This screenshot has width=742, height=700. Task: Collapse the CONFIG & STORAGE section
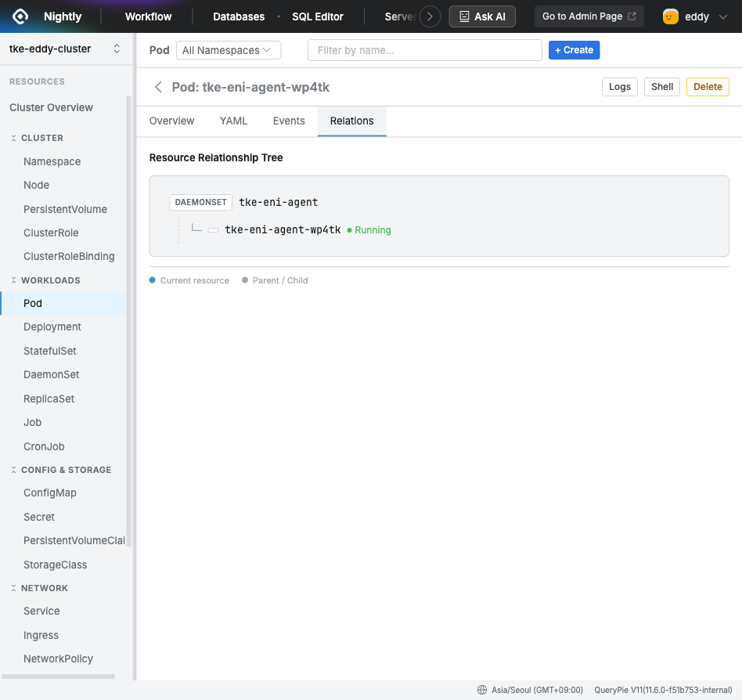(x=14, y=470)
